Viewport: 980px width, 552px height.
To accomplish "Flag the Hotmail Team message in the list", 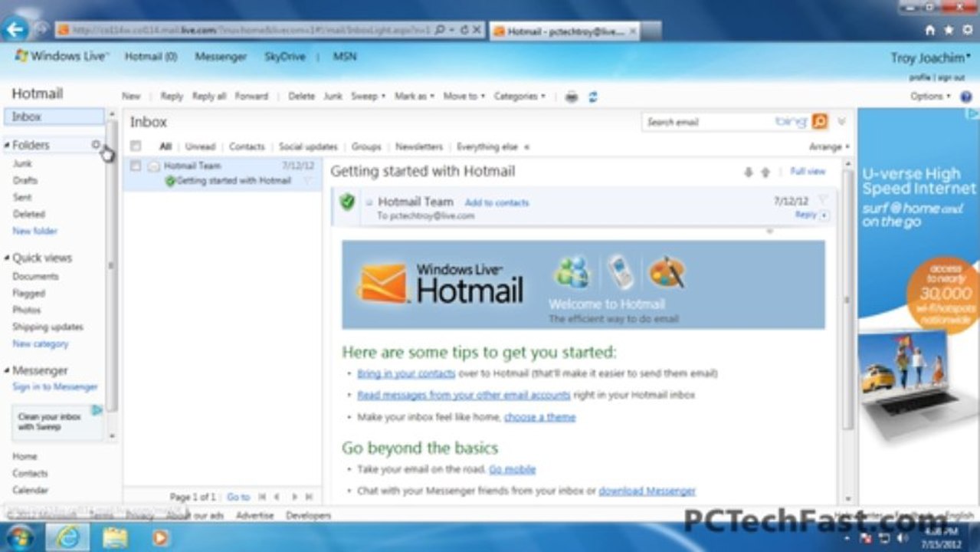I will (307, 181).
